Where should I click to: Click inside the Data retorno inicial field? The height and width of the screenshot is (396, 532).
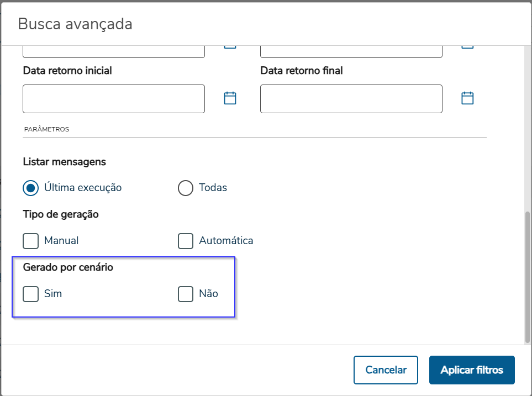coord(113,98)
